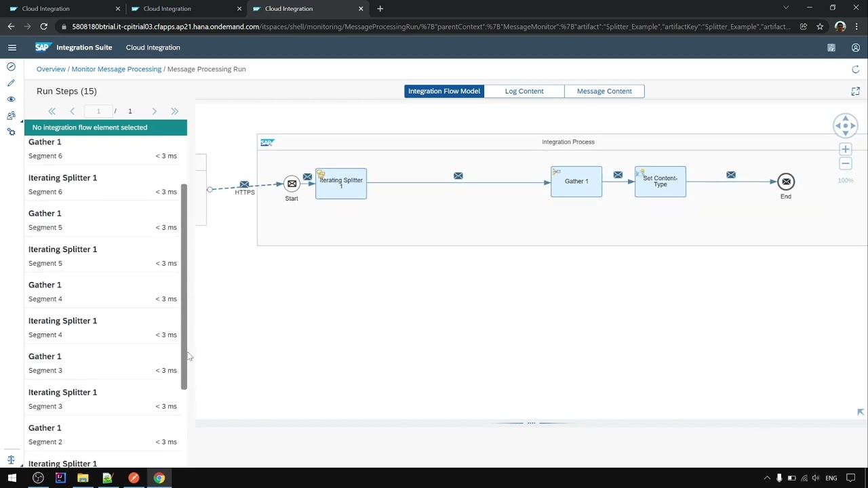The image size is (868, 488).
Task: Open Windows Start menu
Action: pyautogui.click(x=12, y=478)
